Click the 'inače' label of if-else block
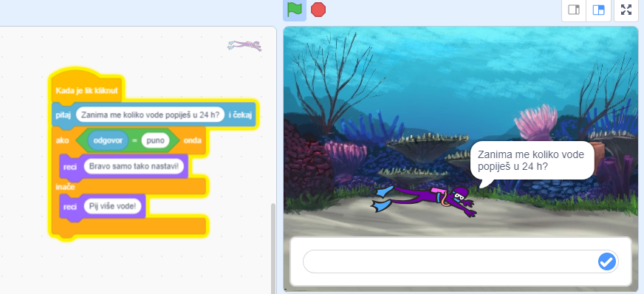The height and width of the screenshot is (294, 644). coord(65,187)
